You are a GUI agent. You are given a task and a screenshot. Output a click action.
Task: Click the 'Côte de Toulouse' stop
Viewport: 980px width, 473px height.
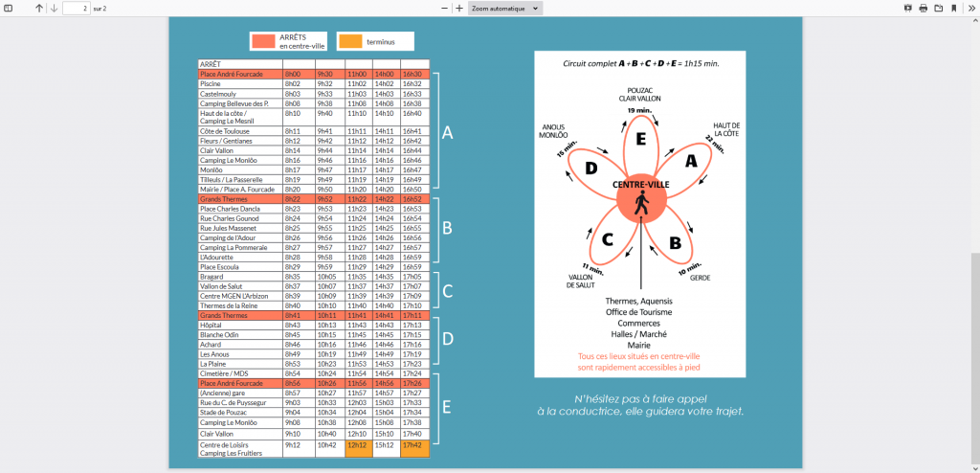point(224,131)
